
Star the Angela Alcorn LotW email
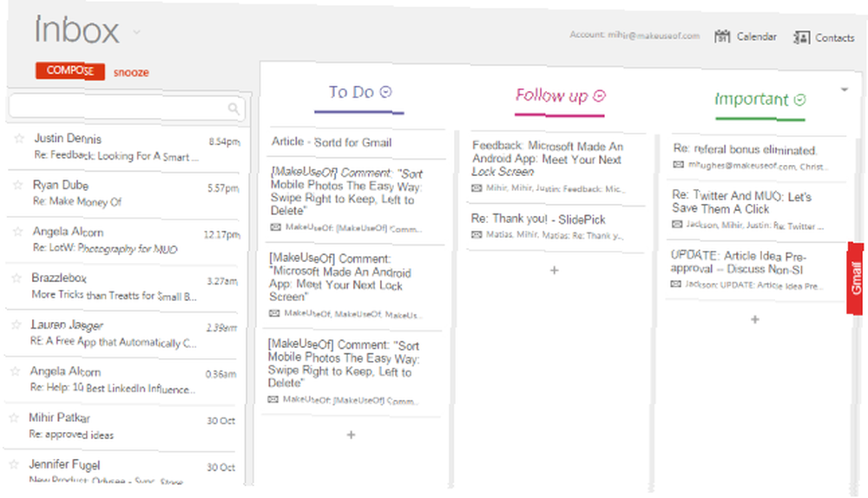[x=17, y=232]
